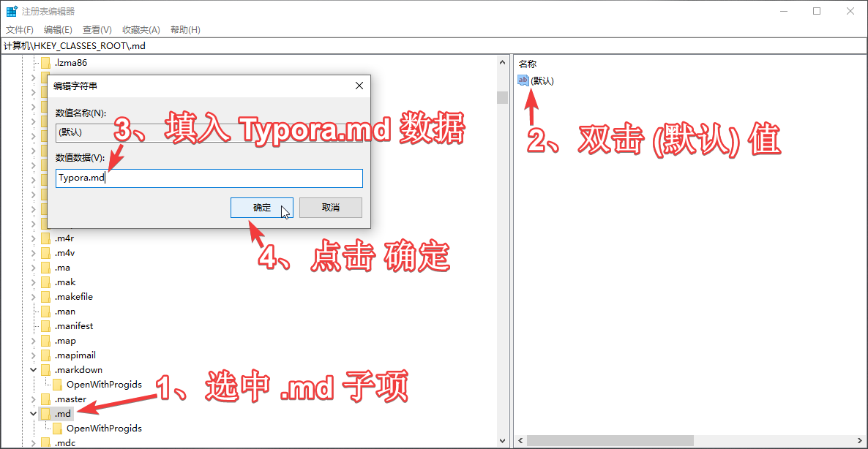Click the .m4r folder icon

pos(46,238)
